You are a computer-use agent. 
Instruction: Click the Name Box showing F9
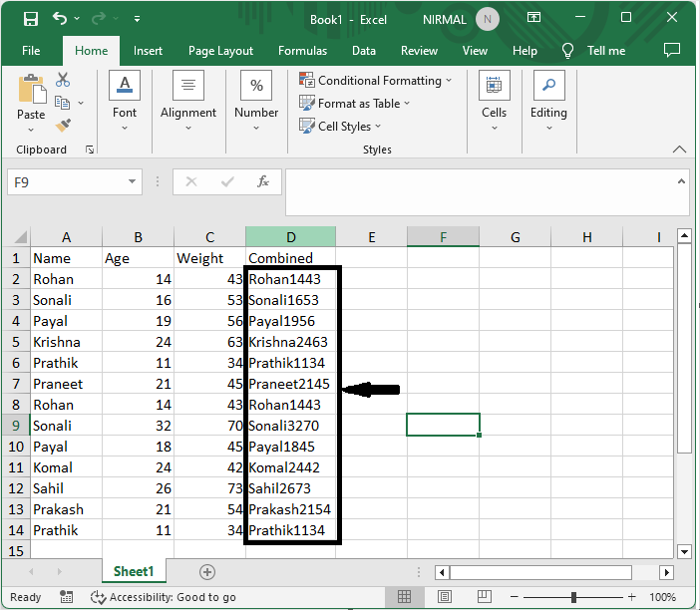point(66,182)
